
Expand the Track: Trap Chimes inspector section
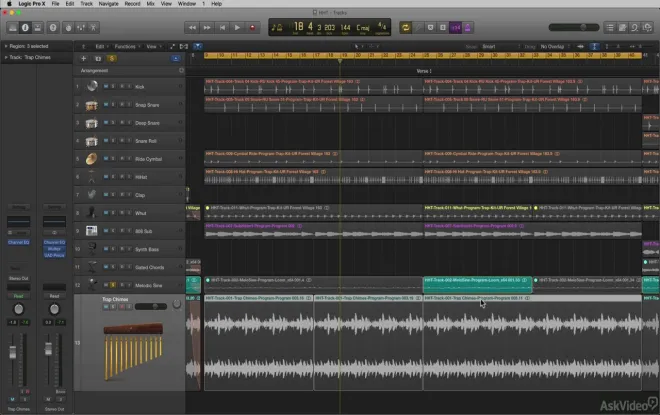click(4, 55)
